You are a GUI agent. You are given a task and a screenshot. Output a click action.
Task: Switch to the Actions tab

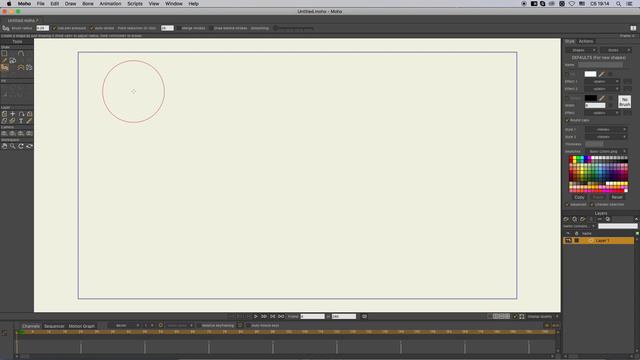click(x=586, y=41)
